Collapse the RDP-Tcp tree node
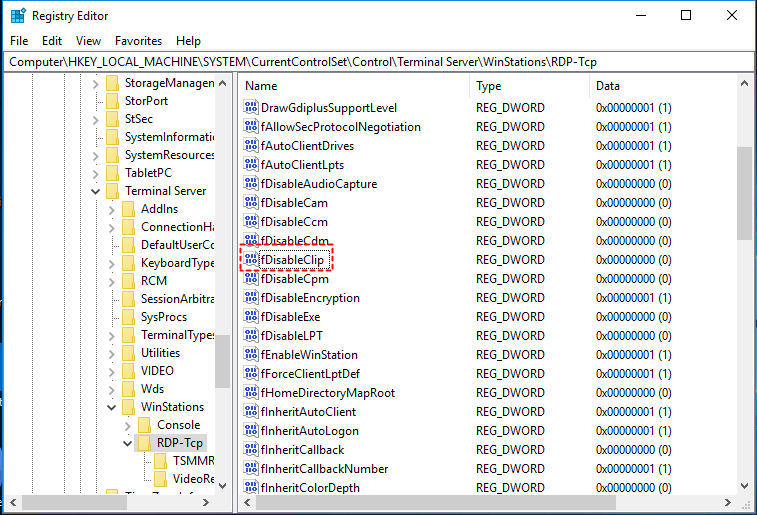The height and width of the screenshot is (515, 757). pyautogui.click(x=127, y=443)
